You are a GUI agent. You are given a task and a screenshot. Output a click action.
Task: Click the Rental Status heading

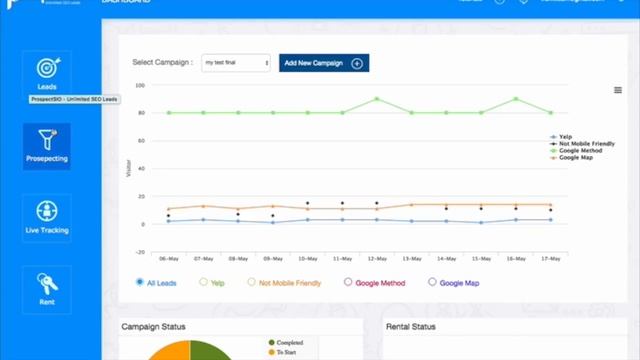[x=411, y=327]
